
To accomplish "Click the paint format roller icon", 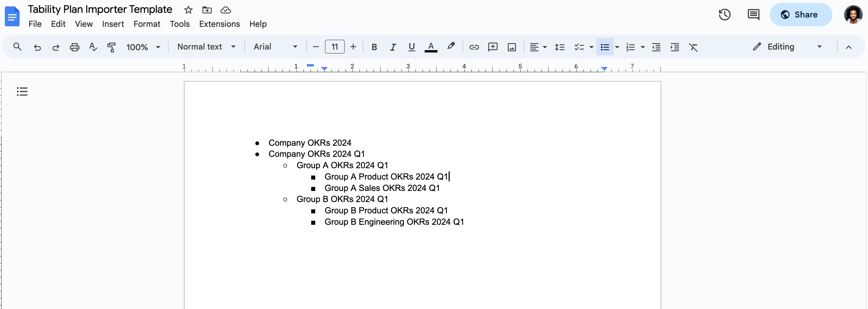I will [111, 47].
